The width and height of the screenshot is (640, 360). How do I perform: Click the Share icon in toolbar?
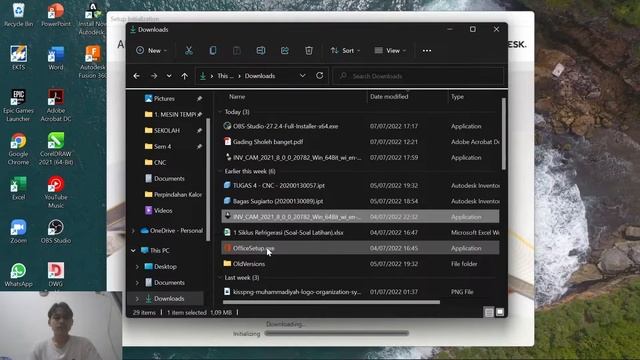pyautogui.click(x=285, y=51)
